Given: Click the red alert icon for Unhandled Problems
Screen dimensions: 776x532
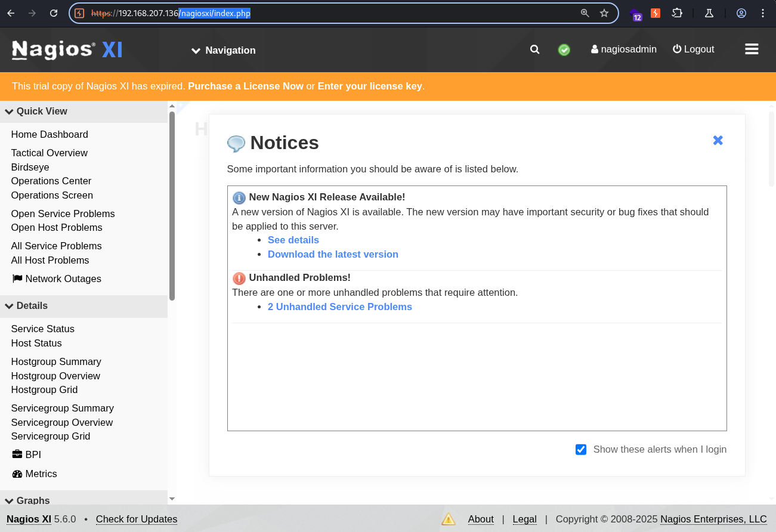Looking at the screenshot, I should (239, 278).
